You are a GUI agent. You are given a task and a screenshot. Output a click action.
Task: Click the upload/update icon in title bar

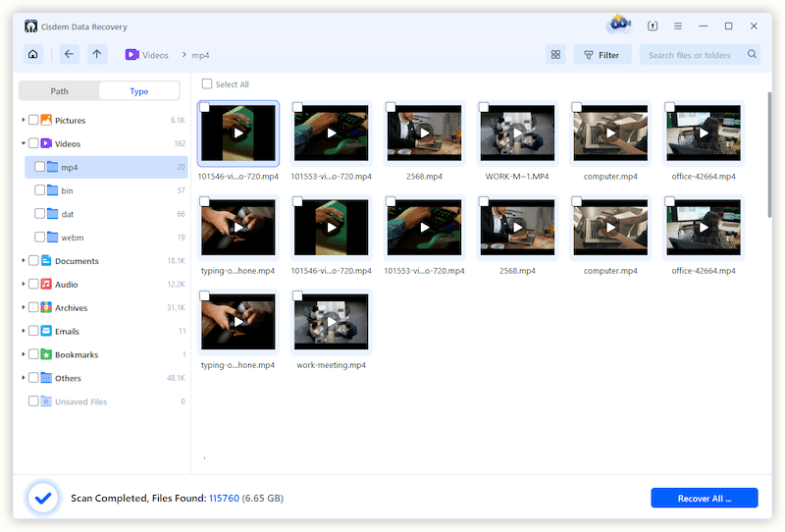point(653,27)
